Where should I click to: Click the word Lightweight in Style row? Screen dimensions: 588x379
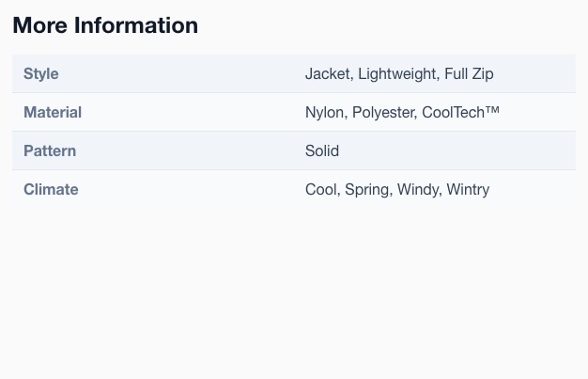[x=397, y=73]
